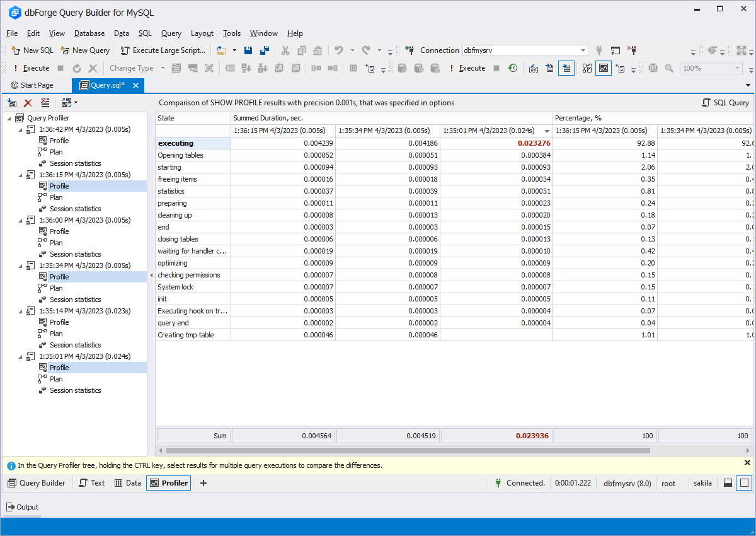
Task: Clear all profiling results in profiler toolbar
Action: pyautogui.click(x=45, y=102)
